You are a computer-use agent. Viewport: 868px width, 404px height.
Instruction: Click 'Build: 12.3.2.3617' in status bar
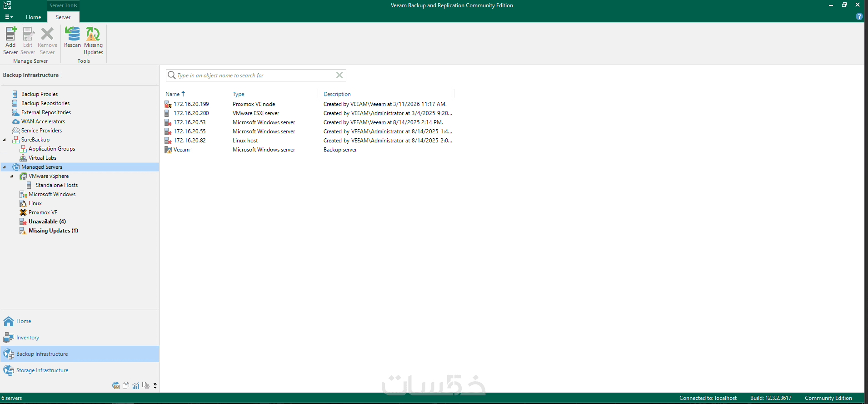(771, 398)
